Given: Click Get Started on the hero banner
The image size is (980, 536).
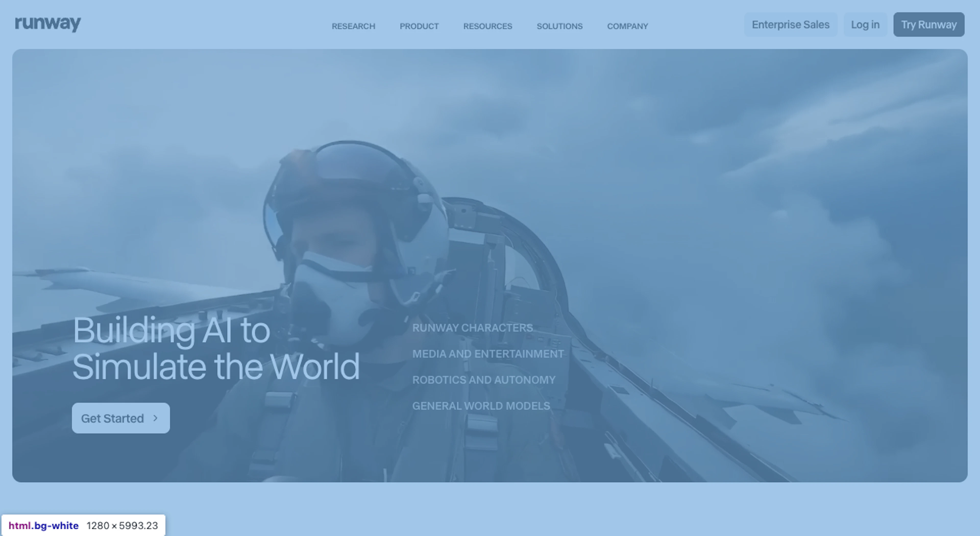Looking at the screenshot, I should click(121, 418).
